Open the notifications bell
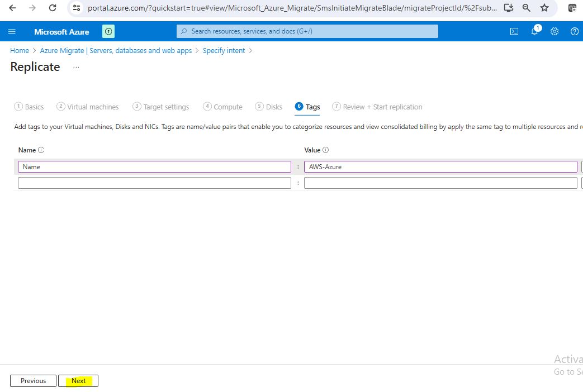This screenshot has height=392, width=583. pos(534,31)
